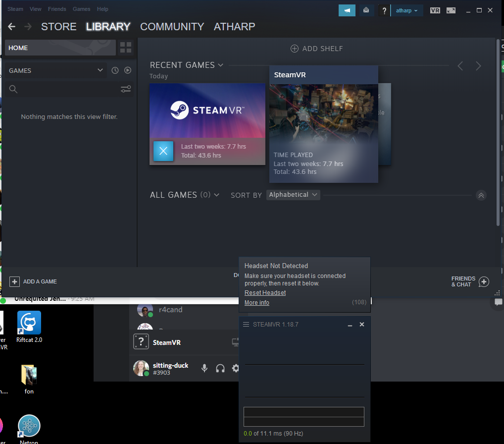
Task: Open the Alphabetical sort dropdown
Action: coord(293,195)
